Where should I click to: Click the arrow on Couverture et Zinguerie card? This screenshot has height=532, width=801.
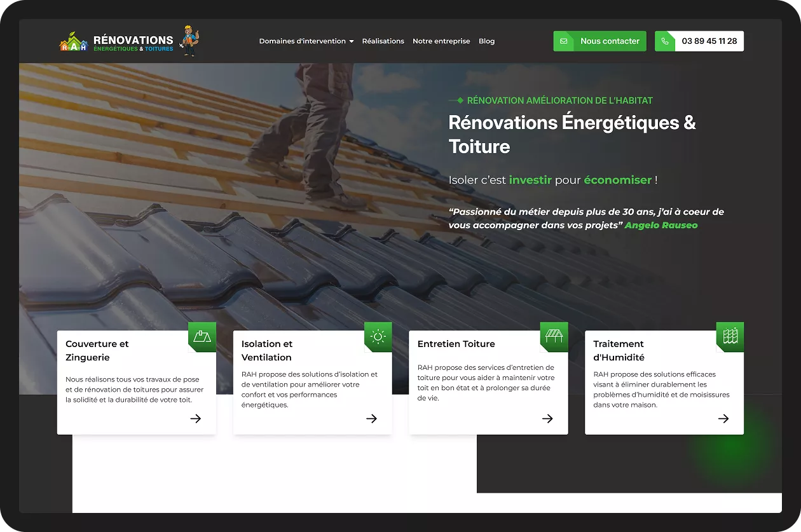(196, 418)
